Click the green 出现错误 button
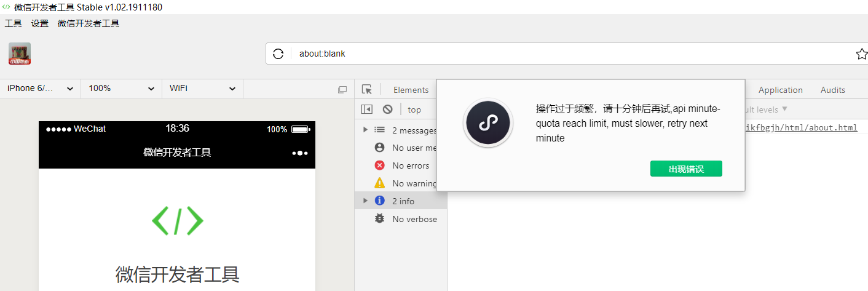Screen dimensions: 868x291 pos(686,169)
